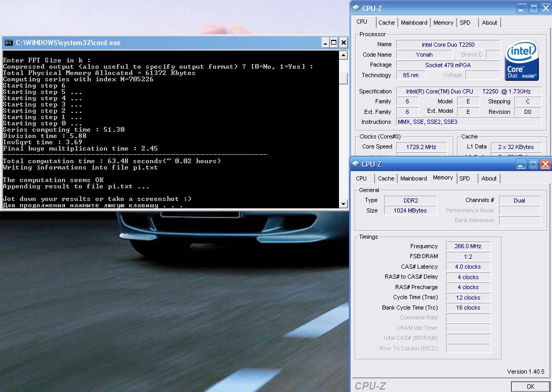Click the cmd window scrollbar up arrow

point(343,55)
